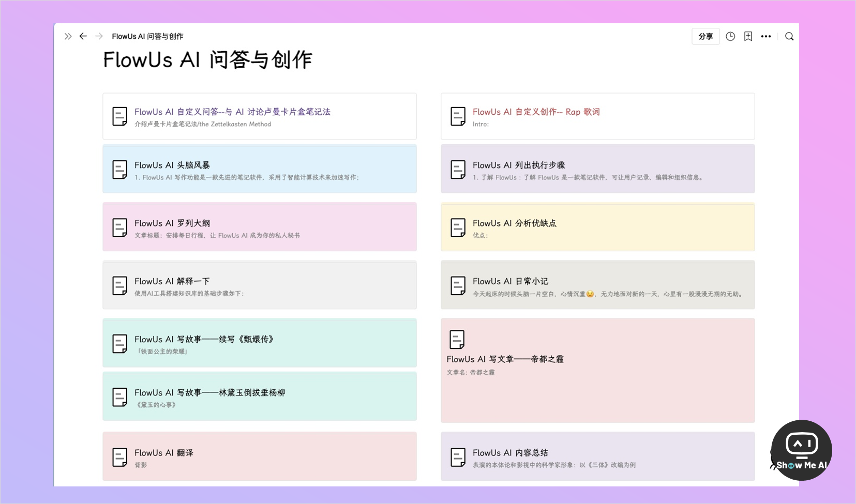Click page icon of FlowUs AI 日常小记
856x504 pixels.
pos(458,285)
